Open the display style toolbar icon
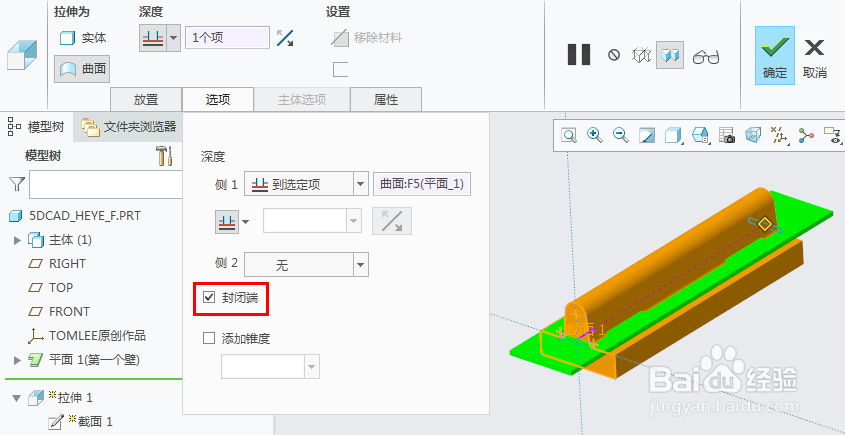Screen dimensions: 845x435 [674, 135]
